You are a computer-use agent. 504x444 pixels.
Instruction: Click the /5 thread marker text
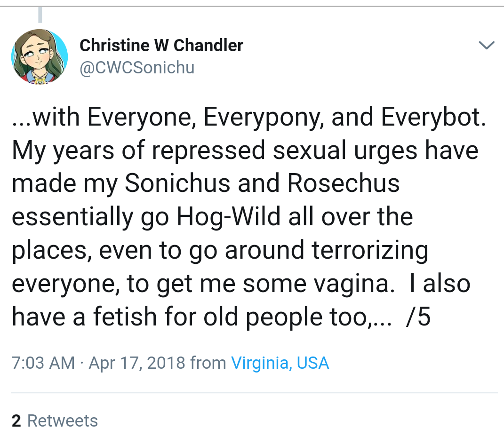click(418, 317)
